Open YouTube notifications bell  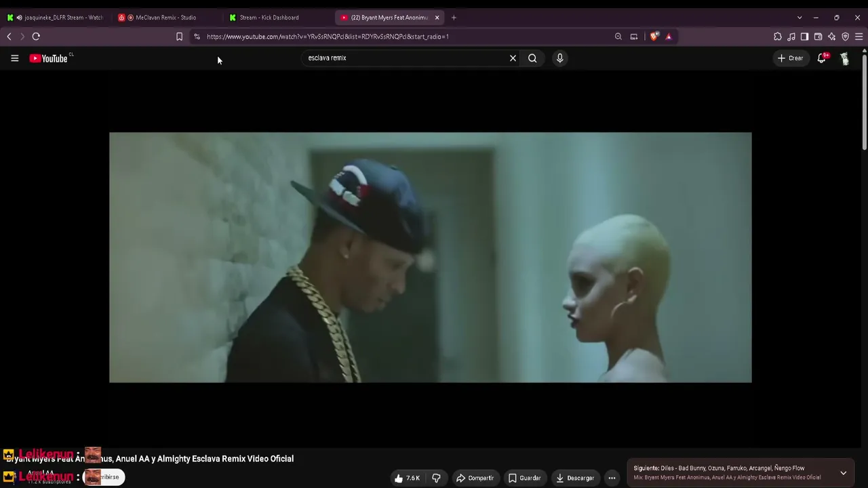822,58
